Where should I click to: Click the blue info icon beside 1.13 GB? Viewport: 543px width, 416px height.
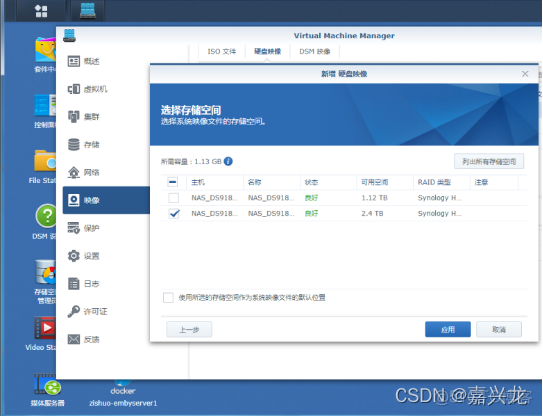(x=228, y=161)
